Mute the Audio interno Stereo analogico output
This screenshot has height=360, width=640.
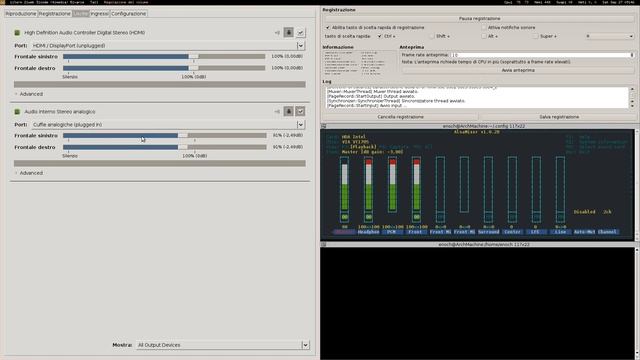click(x=277, y=111)
